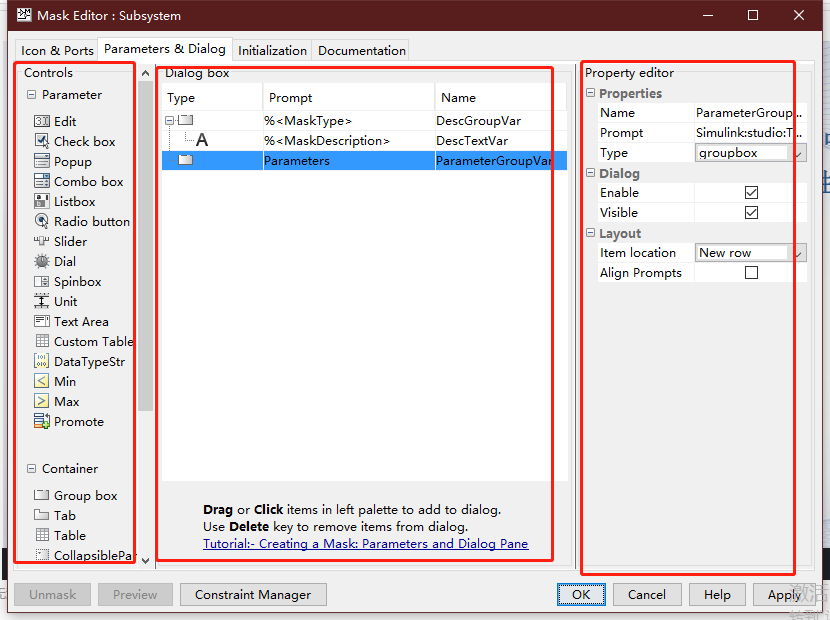This screenshot has height=620, width=830.
Task: Switch to Icon & Ports tab
Action: (57, 50)
